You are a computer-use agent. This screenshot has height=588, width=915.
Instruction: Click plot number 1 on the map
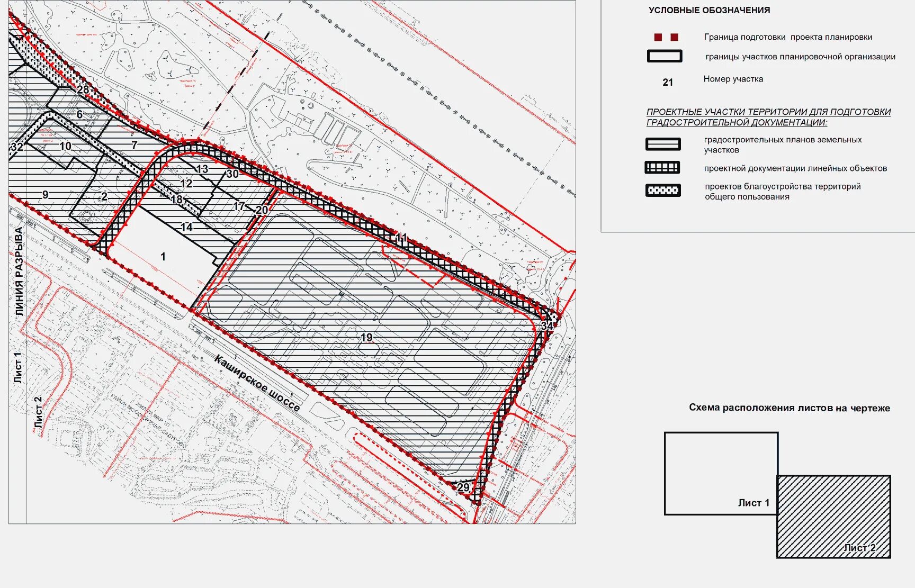163,256
